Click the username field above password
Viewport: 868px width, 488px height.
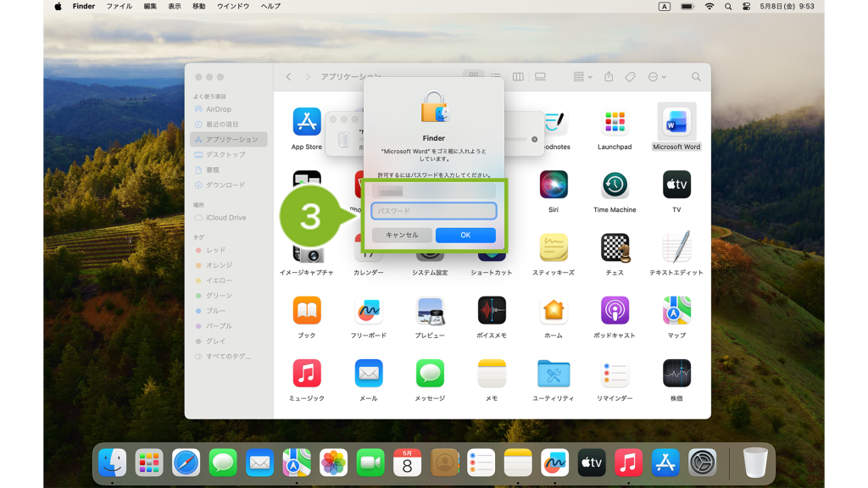[x=434, y=192]
